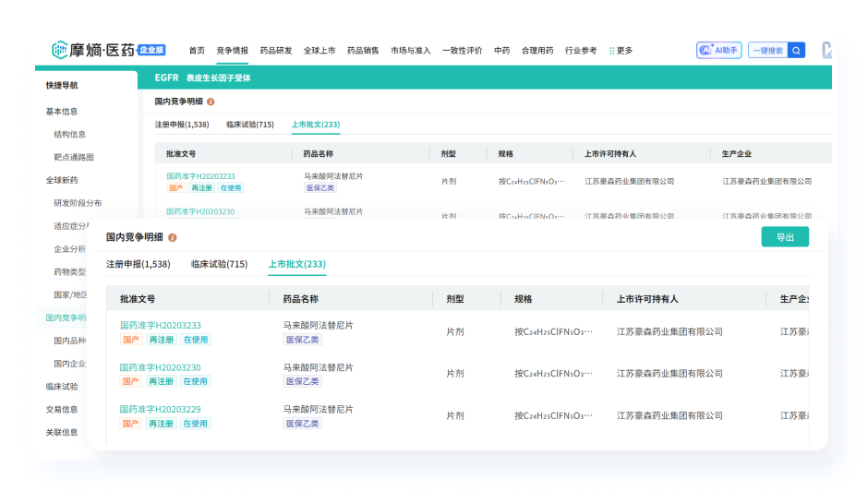This screenshot has width=868, height=491.
Task: Click 马来酸阿法替尼片 in H20203229 row
Action: click(318, 409)
